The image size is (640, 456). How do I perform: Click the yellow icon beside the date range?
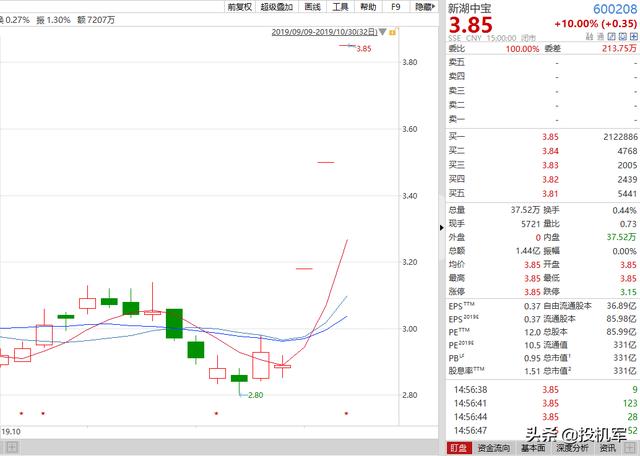tap(392, 32)
